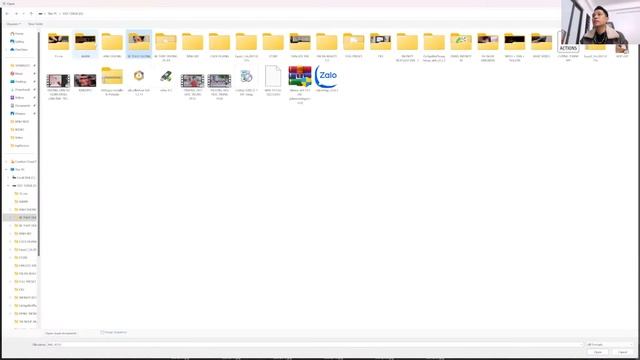Go up one folder level
The image size is (640, 360).
[31, 13]
